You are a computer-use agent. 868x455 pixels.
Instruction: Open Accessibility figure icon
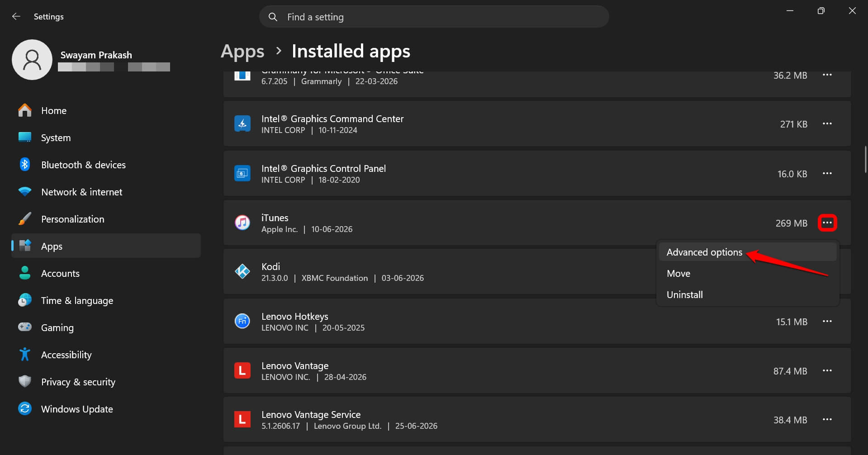tap(25, 355)
